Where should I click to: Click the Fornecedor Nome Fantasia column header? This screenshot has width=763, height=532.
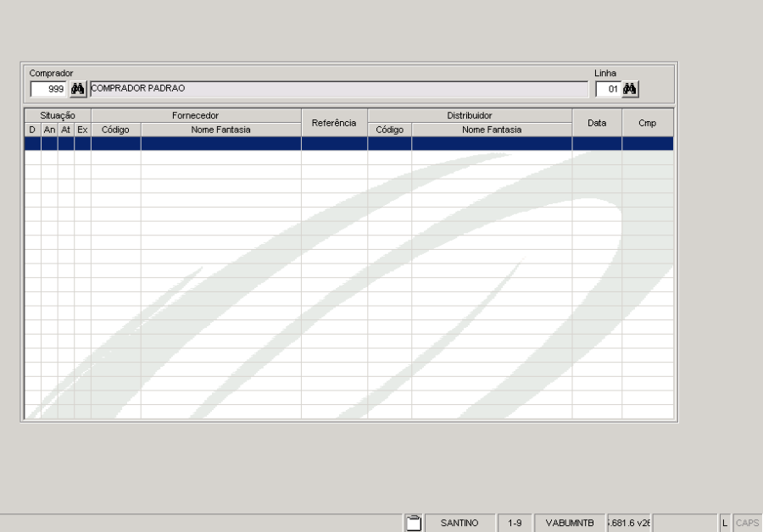click(221, 130)
